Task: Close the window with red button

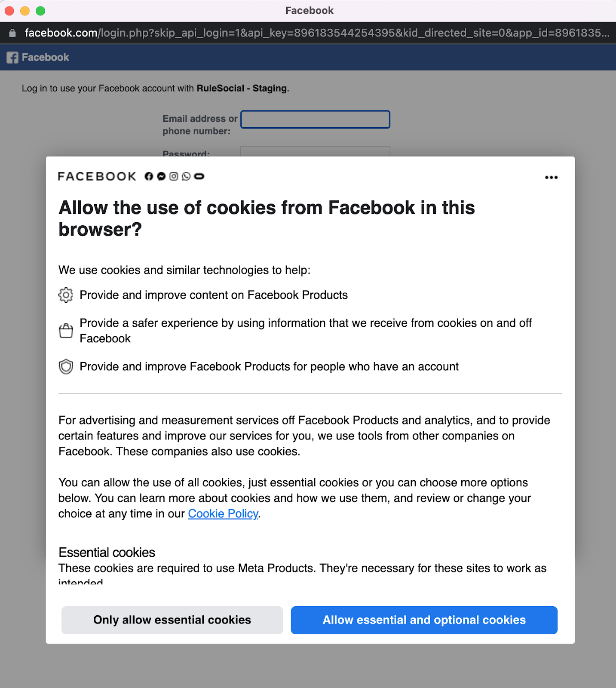Action: (9, 11)
